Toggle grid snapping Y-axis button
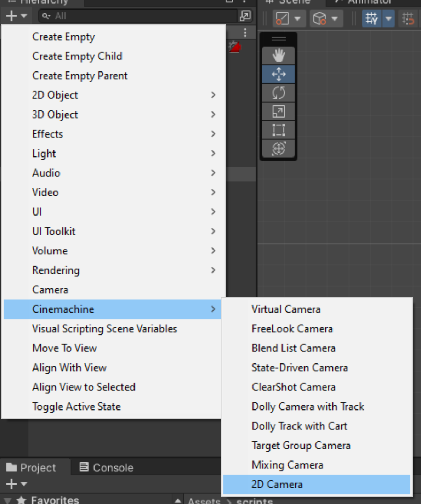This screenshot has height=504, width=421. point(371,18)
